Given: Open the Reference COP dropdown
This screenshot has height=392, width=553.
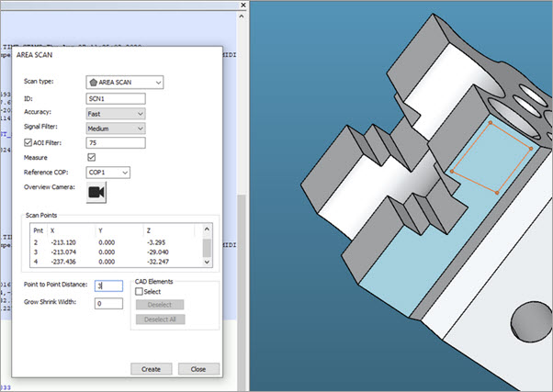Looking at the screenshot, I should click(x=125, y=172).
